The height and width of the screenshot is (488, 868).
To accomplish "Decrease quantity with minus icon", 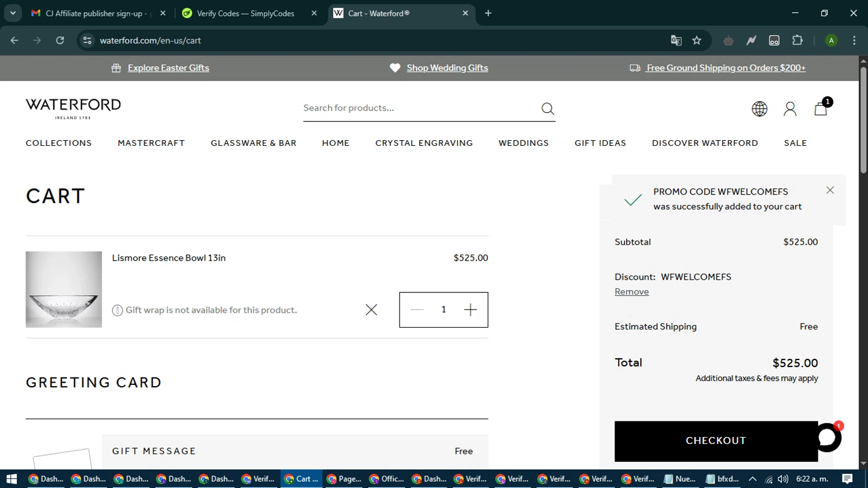I will [417, 310].
